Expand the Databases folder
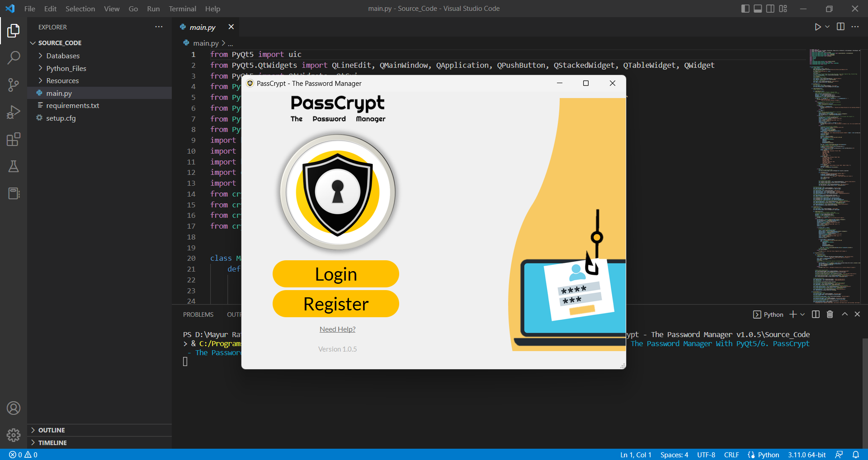This screenshot has width=868, height=460. click(x=63, y=56)
